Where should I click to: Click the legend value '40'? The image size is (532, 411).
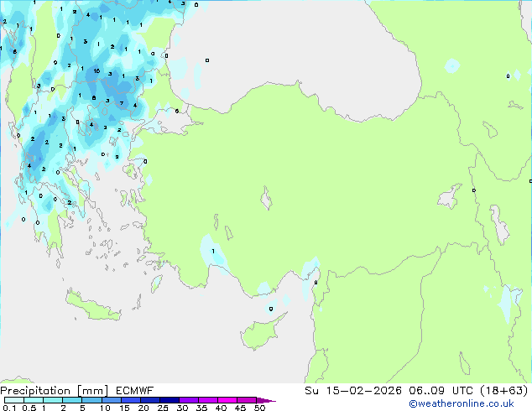coord(221,408)
